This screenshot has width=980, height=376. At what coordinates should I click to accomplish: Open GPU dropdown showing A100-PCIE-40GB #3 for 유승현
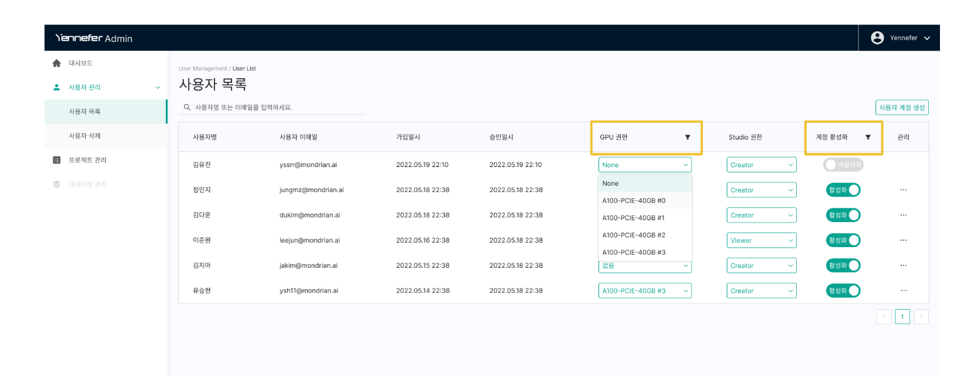[x=645, y=291]
